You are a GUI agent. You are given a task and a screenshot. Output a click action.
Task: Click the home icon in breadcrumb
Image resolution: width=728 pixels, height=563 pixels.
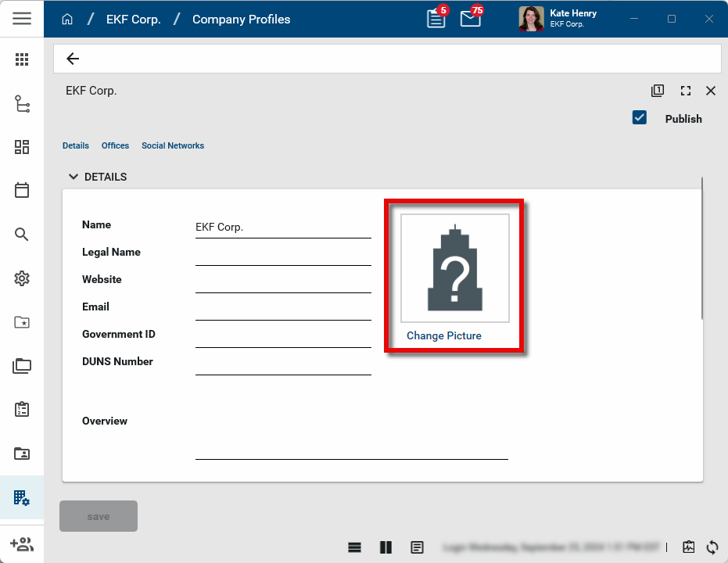coord(67,20)
